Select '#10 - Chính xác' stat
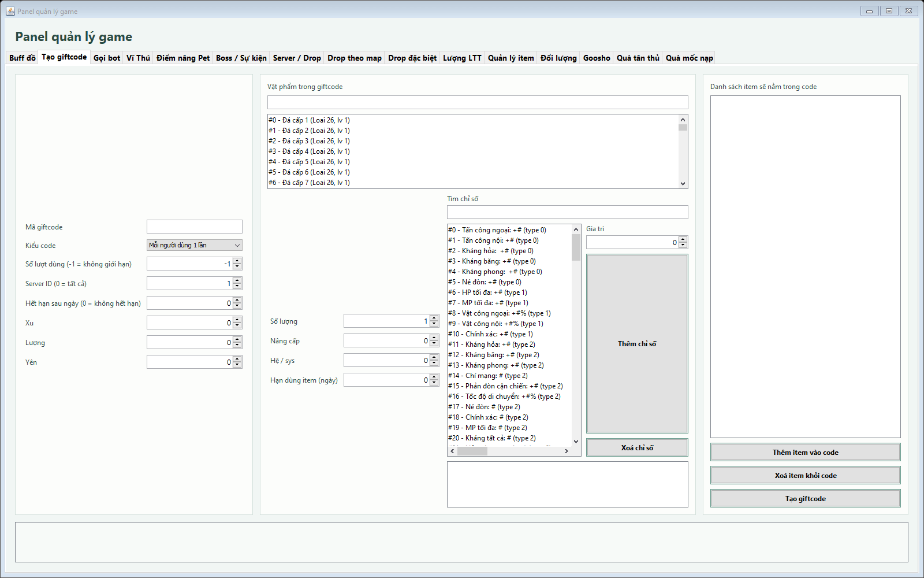 pos(509,334)
